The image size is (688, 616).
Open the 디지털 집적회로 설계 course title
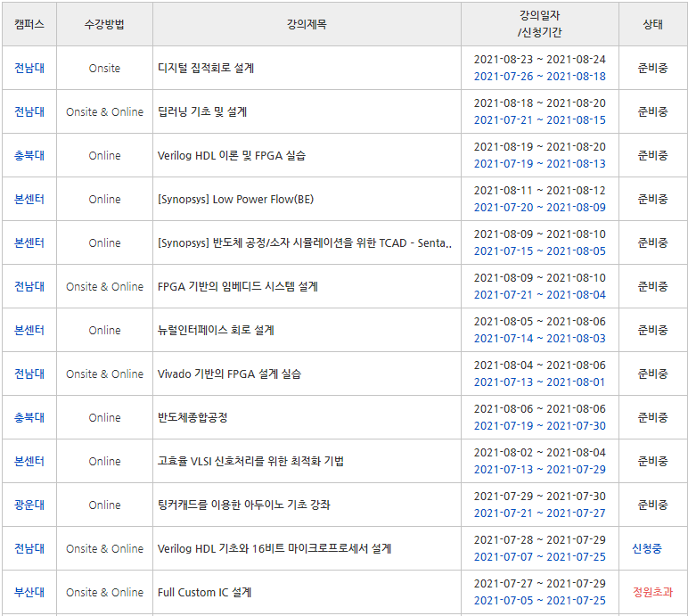(x=206, y=68)
